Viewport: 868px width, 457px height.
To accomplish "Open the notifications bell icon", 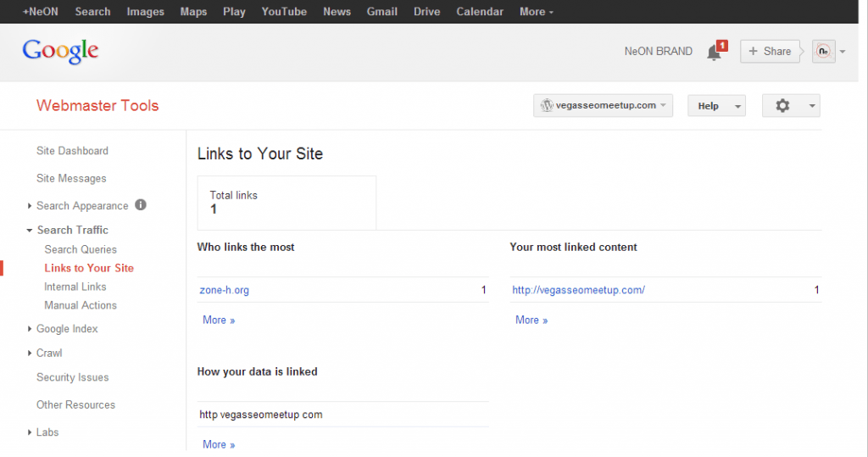I will point(714,53).
